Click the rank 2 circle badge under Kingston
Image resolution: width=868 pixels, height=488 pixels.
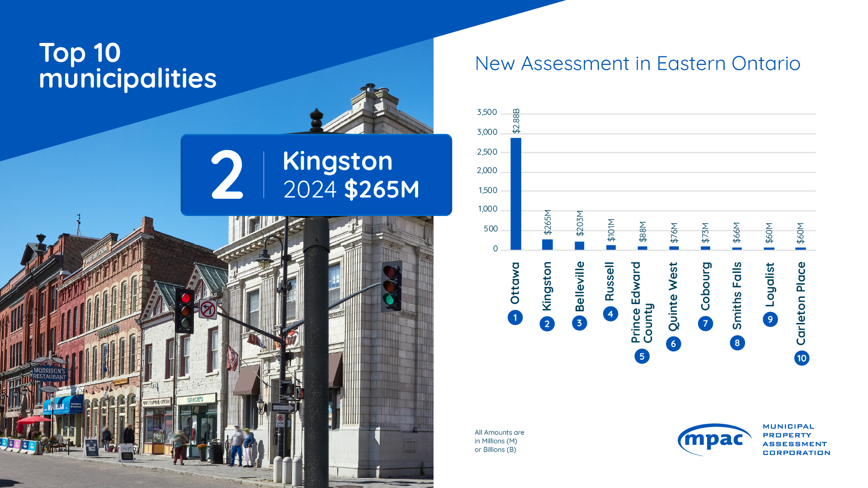547,324
